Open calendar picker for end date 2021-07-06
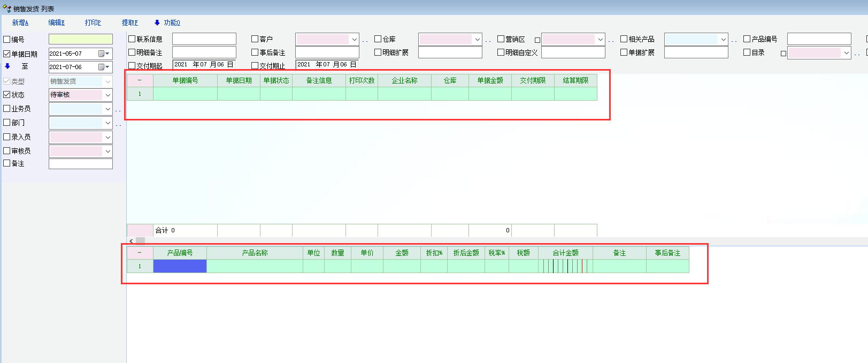The image size is (868, 363). coord(104,67)
